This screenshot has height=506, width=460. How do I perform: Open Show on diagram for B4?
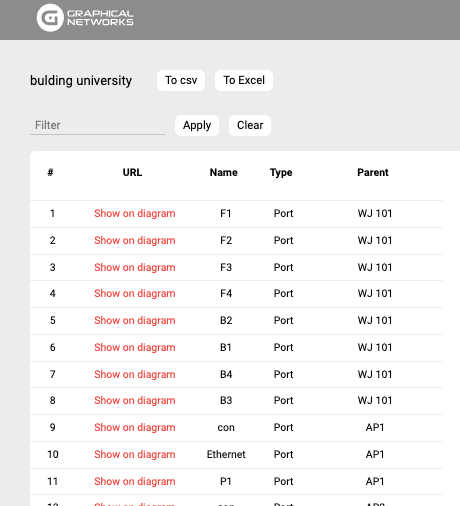[135, 374]
